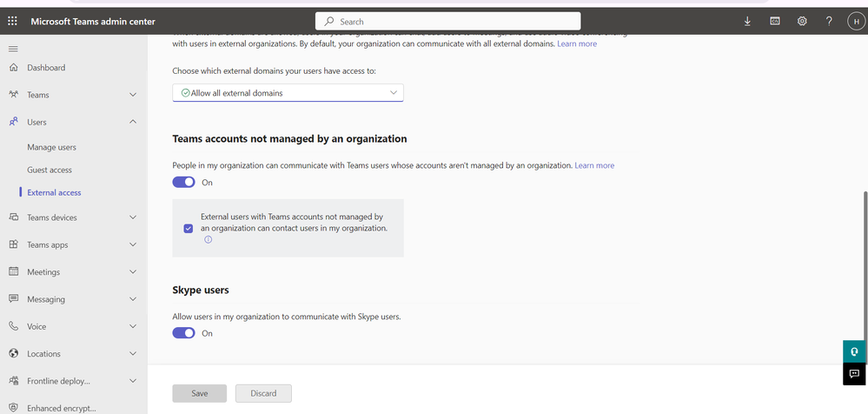Open the settings gear icon
868x414 pixels.
pyautogui.click(x=802, y=22)
